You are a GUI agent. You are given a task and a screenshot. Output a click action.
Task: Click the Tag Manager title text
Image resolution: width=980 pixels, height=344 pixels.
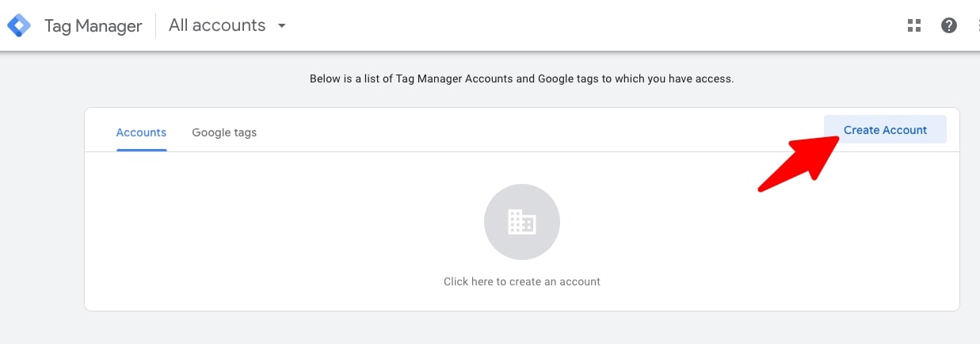pos(93,25)
